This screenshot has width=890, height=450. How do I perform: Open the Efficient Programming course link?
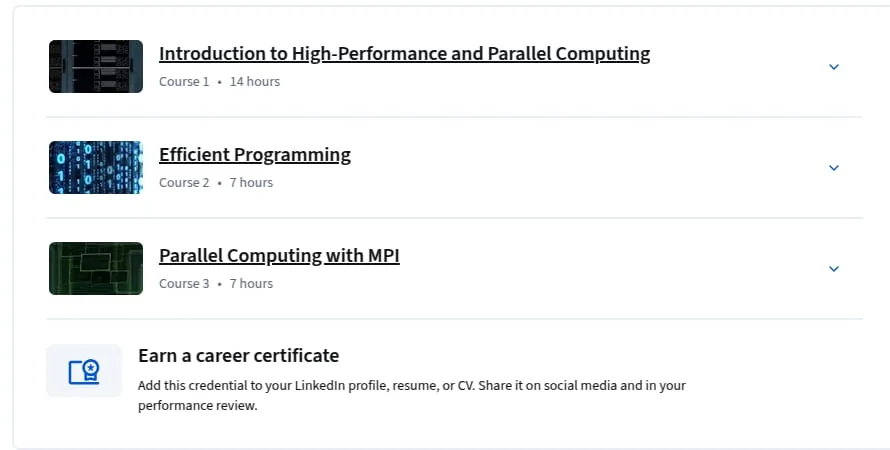point(255,154)
